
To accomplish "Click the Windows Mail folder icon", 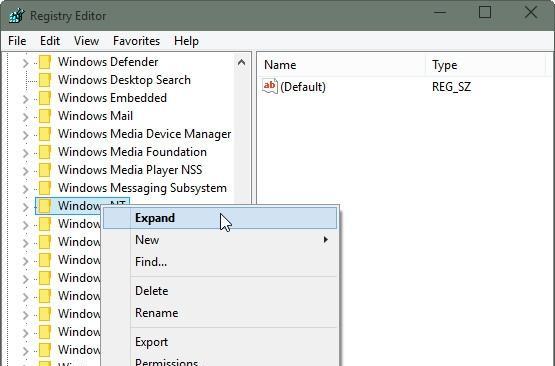I will (x=45, y=116).
